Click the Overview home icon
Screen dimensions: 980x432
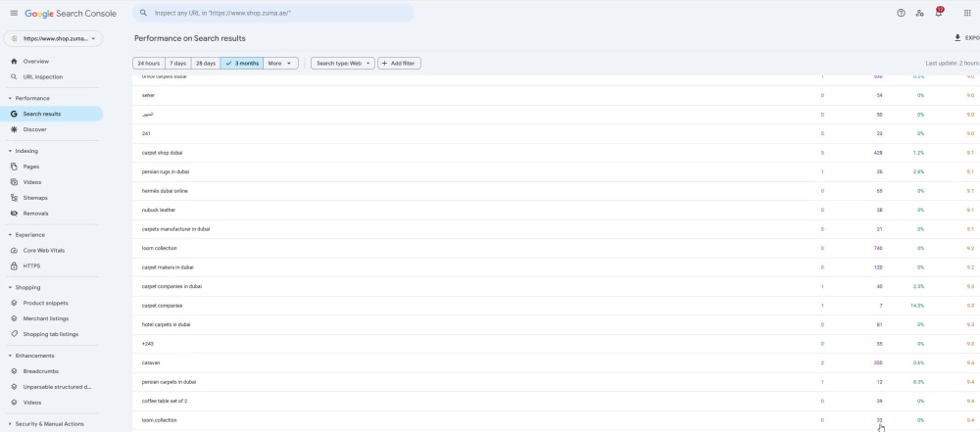tap(14, 62)
